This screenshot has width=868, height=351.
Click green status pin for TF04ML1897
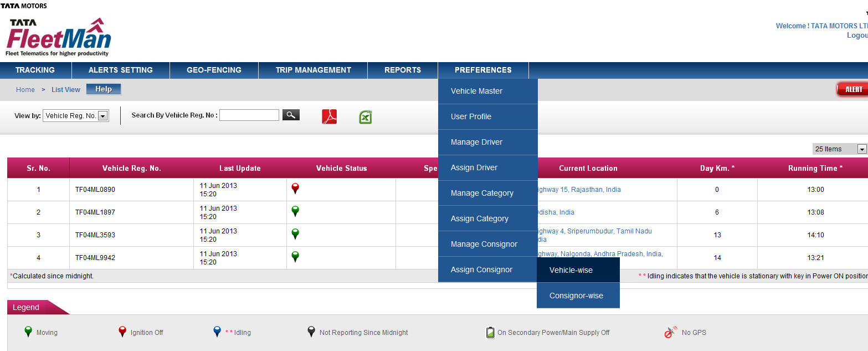pyautogui.click(x=295, y=212)
